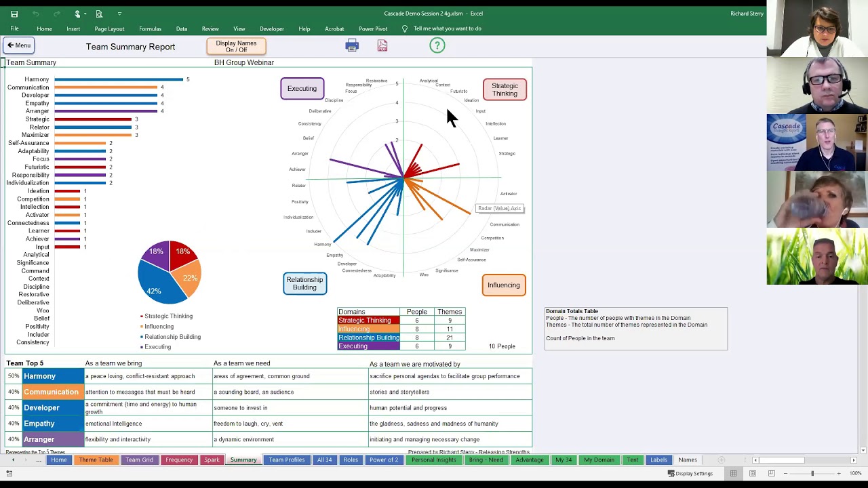Click the Strategic Thinking domain button
The width and height of the screenshot is (868, 488).
[x=505, y=89]
